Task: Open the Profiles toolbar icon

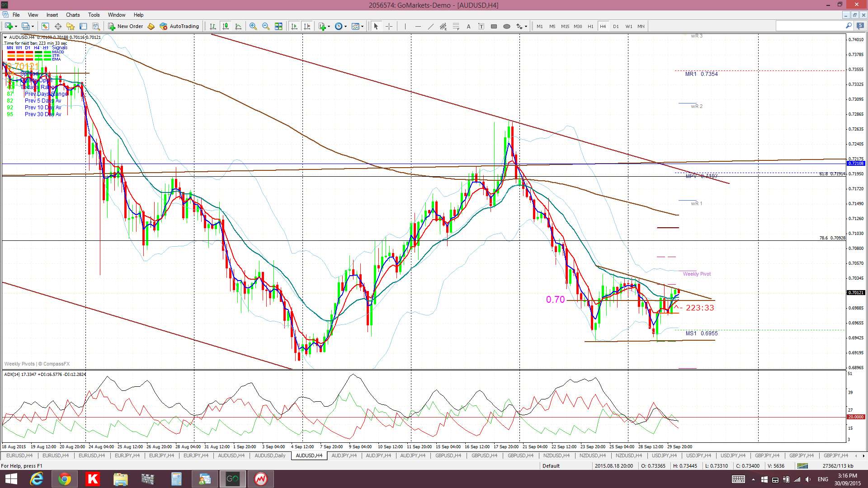Action: [26, 26]
